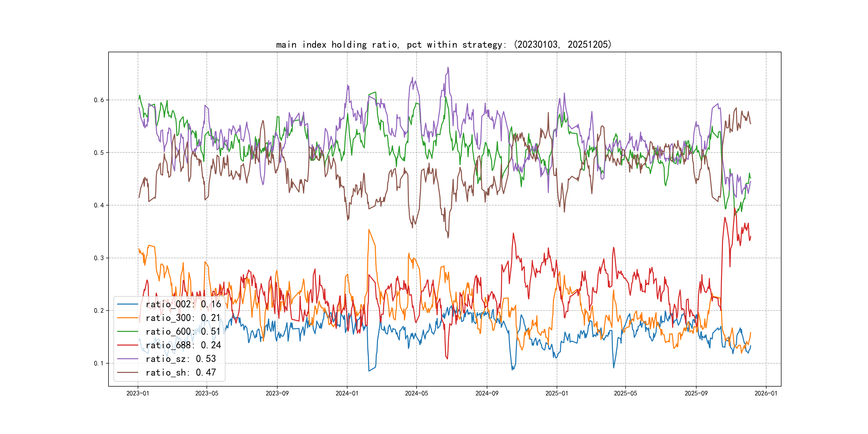Viewport: 868px width, 434px height.
Task: Select the 'ratio_300: 0.21' legend label
Action: [x=183, y=318]
